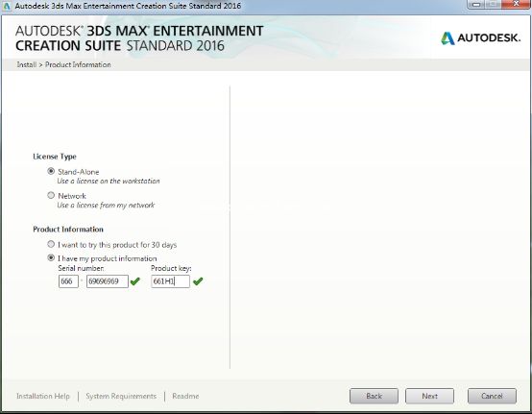Click 'Use a license from my network' text
Screen dimensions: 532x414
click(x=106, y=205)
